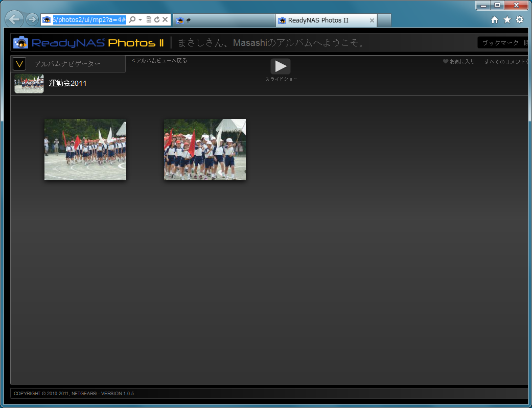Open the address bar search dropdown arrow
The image size is (532, 408).
(x=140, y=20)
